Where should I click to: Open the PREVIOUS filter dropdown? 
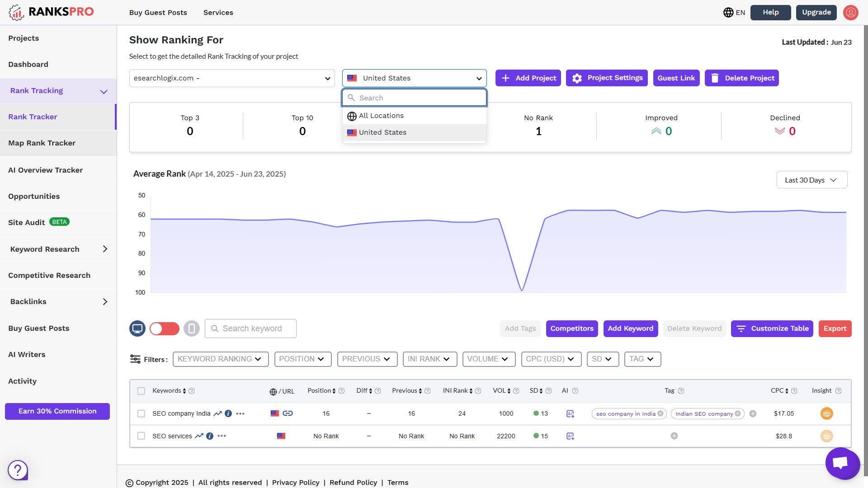368,359
